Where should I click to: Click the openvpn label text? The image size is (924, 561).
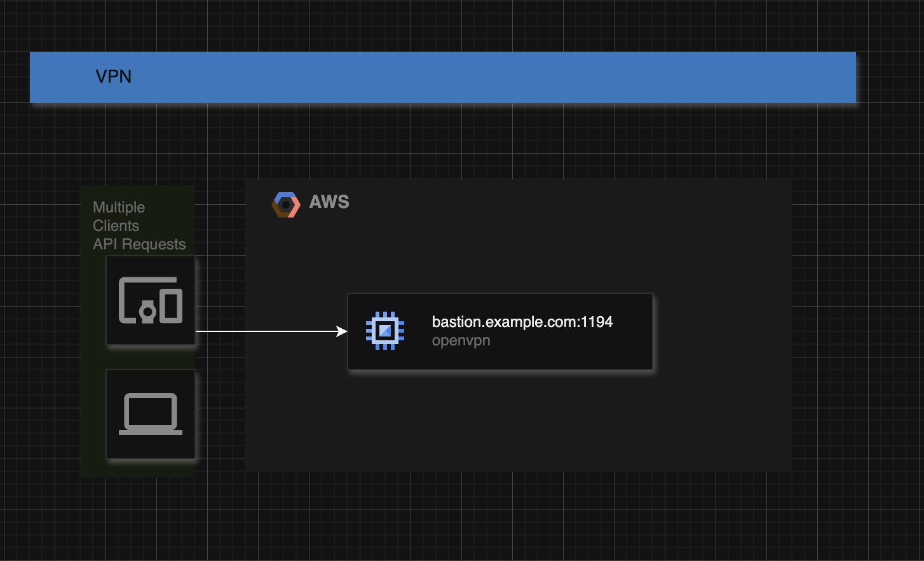(461, 340)
